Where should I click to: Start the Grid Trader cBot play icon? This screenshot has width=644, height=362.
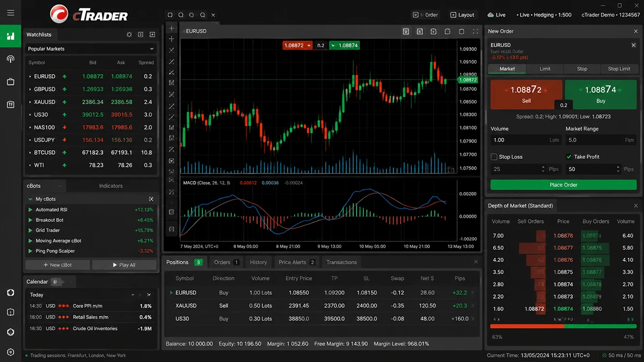31,230
